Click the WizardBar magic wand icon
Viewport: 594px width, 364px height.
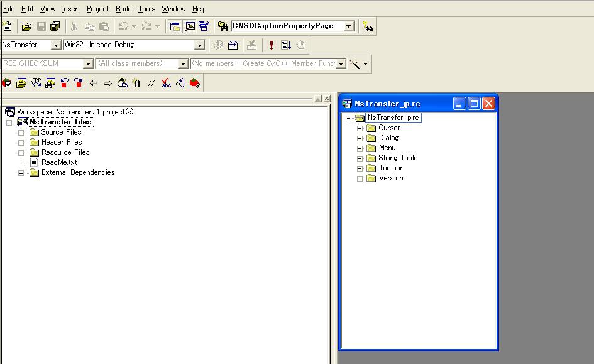(355, 63)
